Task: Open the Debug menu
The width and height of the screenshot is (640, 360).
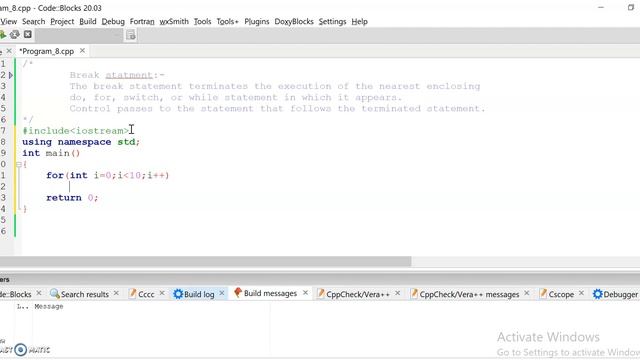Action: (x=113, y=22)
